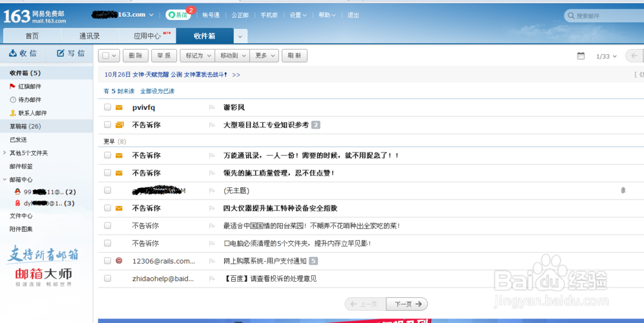Flag the 网上购票系统 mail
Image resolution: width=644 pixels, height=323 pixels.
(x=212, y=261)
